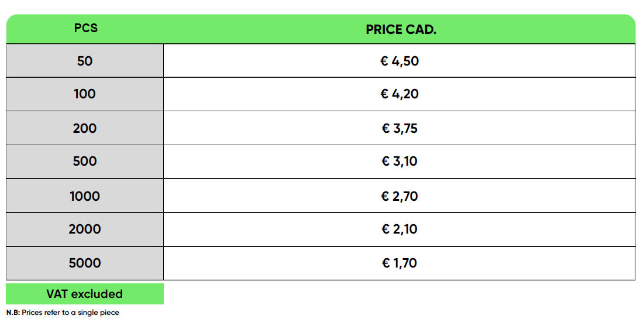Select the 2000 pieces quantity cell
This screenshot has width=644, height=329.
click(85, 229)
